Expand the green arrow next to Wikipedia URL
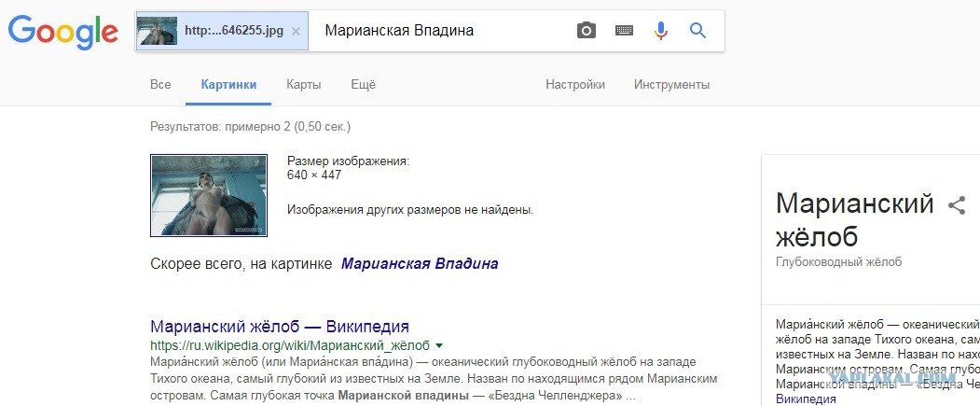Screen dimensions: 980x406 pos(439,345)
